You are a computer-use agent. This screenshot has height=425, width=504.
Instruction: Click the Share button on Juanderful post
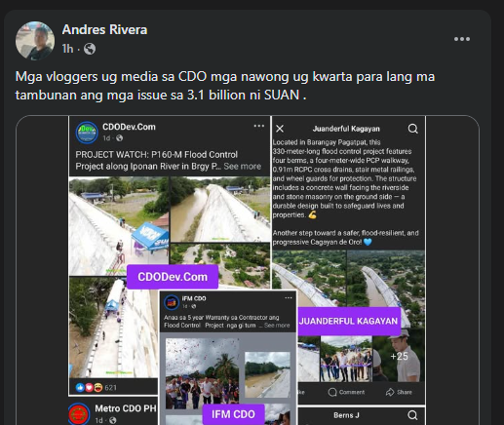point(399,392)
